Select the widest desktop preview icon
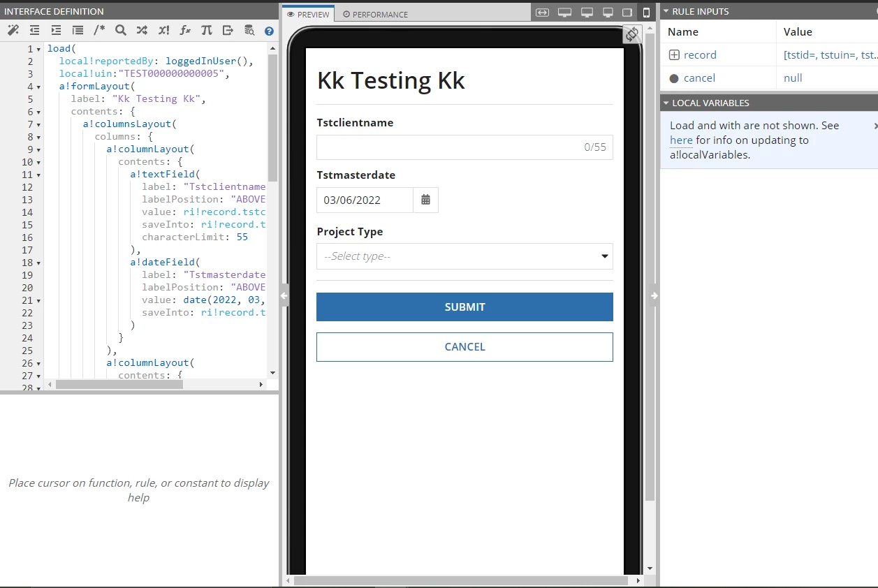The width and height of the screenshot is (878, 588). click(564, 13)
